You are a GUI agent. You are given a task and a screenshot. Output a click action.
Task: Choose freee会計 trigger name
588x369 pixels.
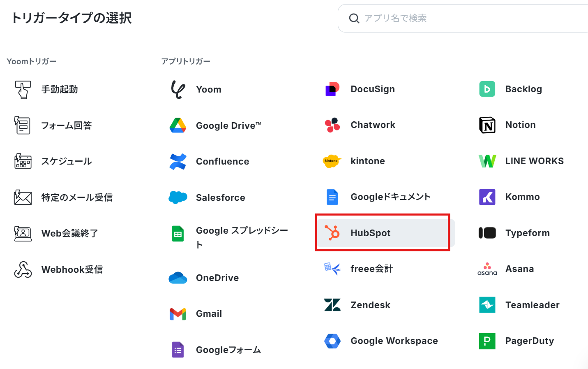coord(372,269)
